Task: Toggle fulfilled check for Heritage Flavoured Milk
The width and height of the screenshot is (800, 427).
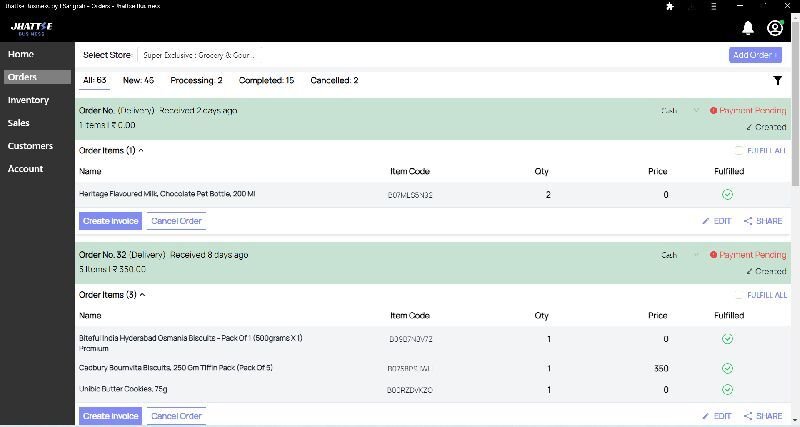Action: click(x=727, y=194)
